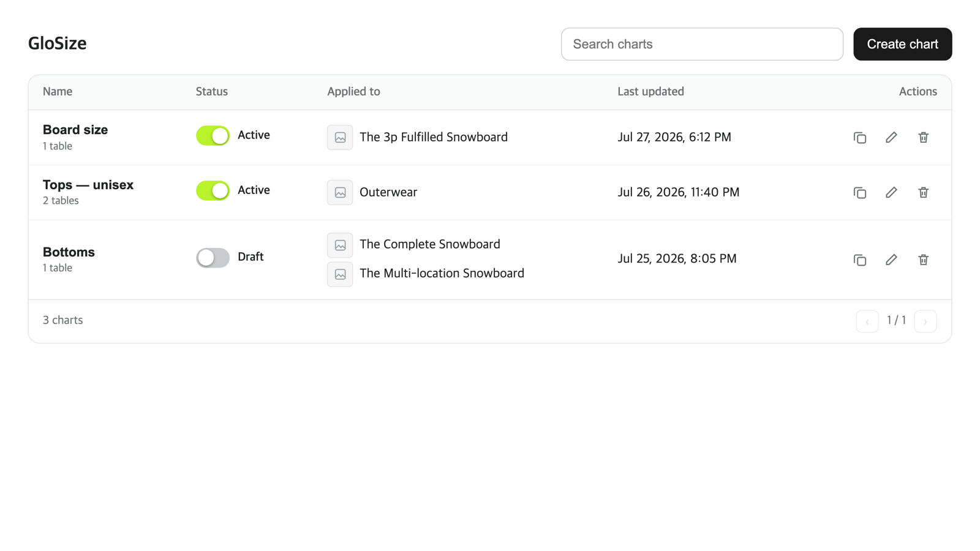Click The 3p Fulfilled Snowboard image placeholder
The height and width of the screenshot is (551, 980).
[x=340, y=138]
